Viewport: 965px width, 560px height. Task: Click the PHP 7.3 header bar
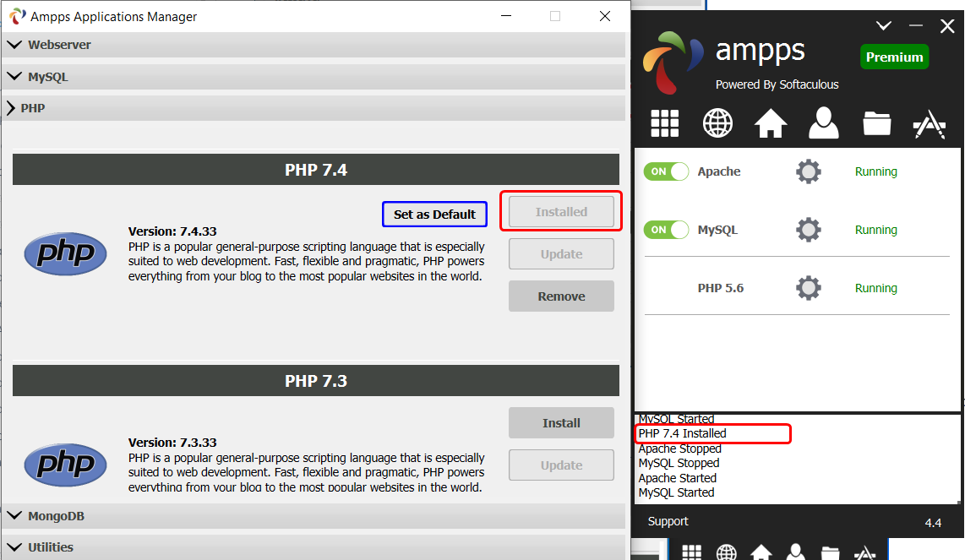316,380
